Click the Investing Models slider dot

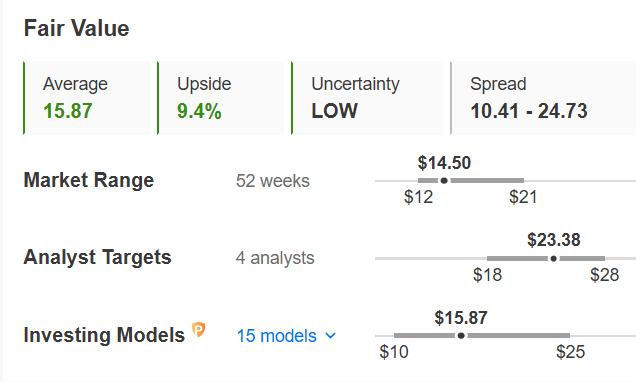point(461,335)
